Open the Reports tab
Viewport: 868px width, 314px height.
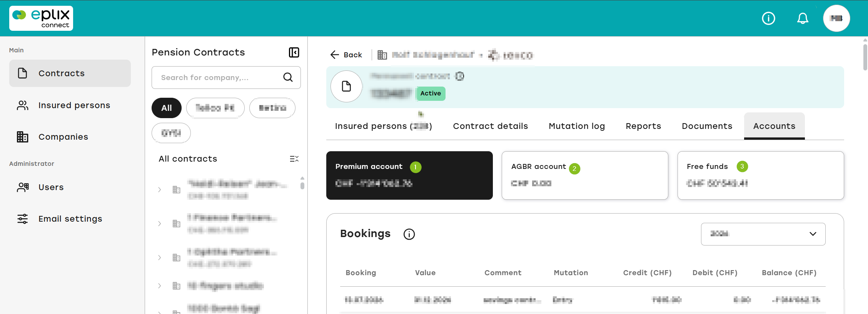click(643, 126)
